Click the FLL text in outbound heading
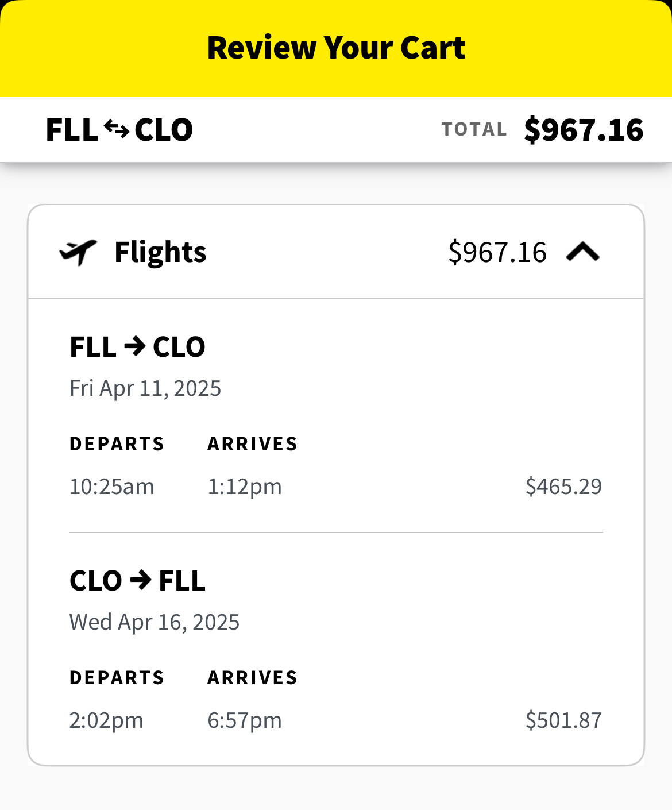672x810 pixels. tap(93, 347)
